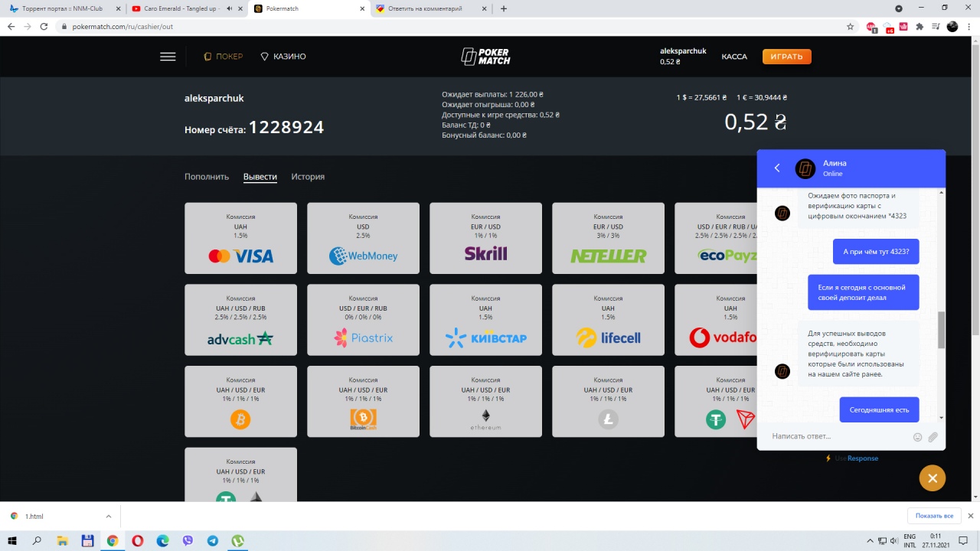Choose WebMoney withdrawal option
Viewport: 980px width, 551px height.
363,238
